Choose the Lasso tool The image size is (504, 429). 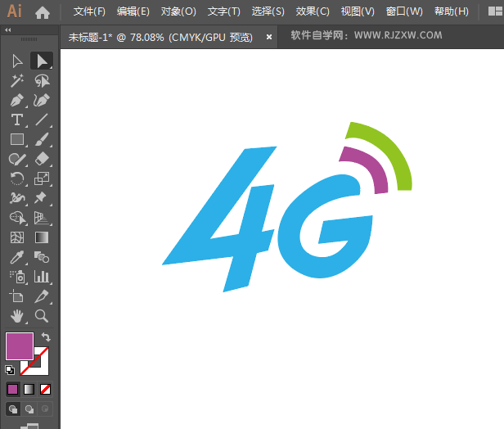(42, 81)
